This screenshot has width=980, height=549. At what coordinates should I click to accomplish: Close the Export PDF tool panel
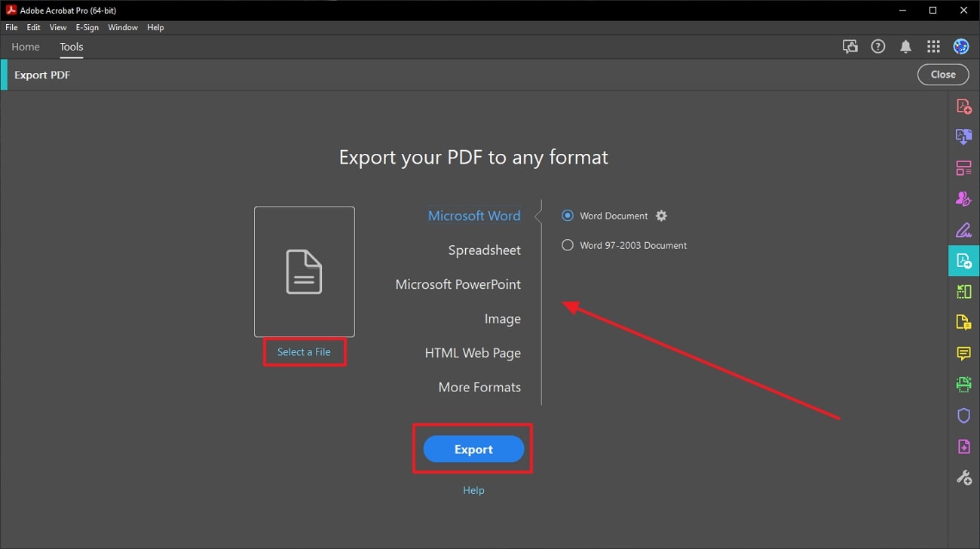pyautogui.click(x=943, y=74)
